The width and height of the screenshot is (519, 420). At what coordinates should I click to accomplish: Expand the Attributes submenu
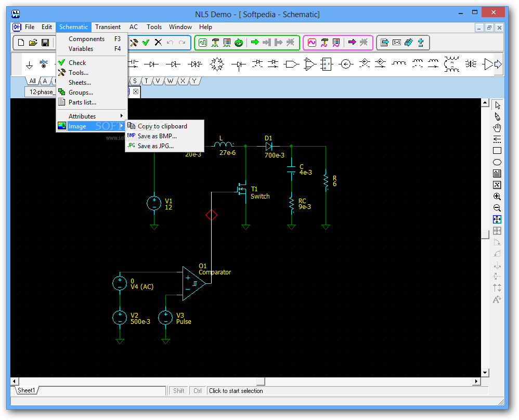[92, 116]
